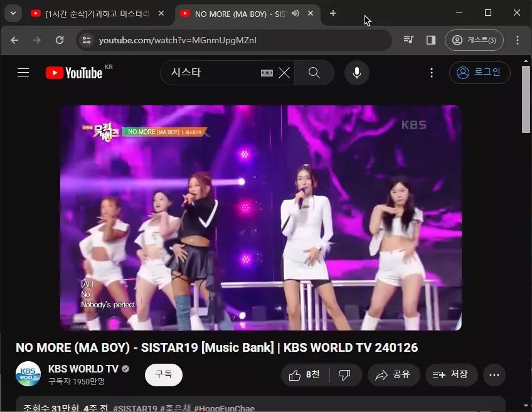Viewport: 532px width, 412px height.
Task: Toggle the browser side panel
Action: pos(431,40)
